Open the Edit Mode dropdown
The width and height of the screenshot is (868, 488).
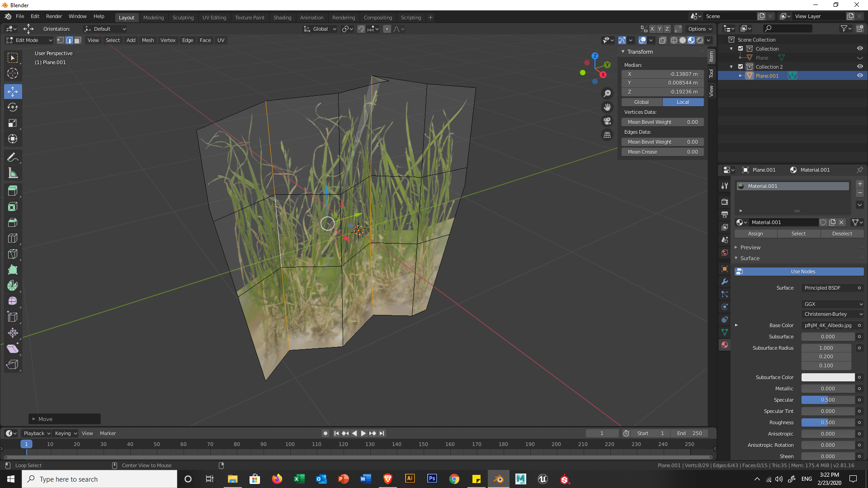pyautogui.click(x=29, y=40)
